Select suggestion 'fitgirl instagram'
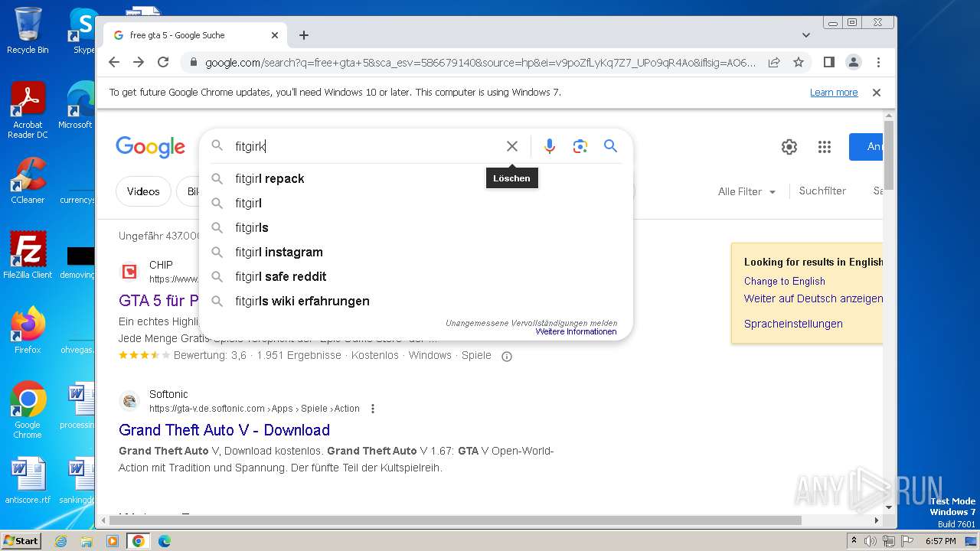980x551 pixels. [x=416, y=252]
